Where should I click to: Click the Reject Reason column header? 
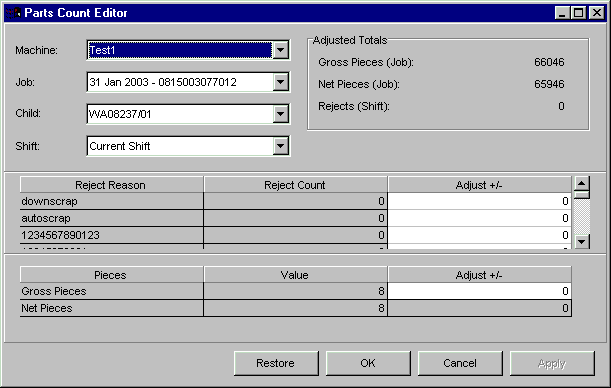[111, 185]
